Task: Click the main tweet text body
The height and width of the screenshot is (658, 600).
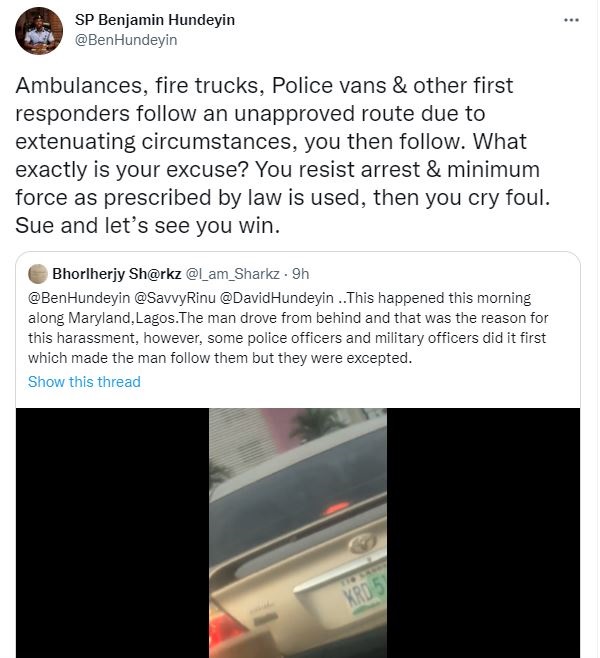Action: 283,155
